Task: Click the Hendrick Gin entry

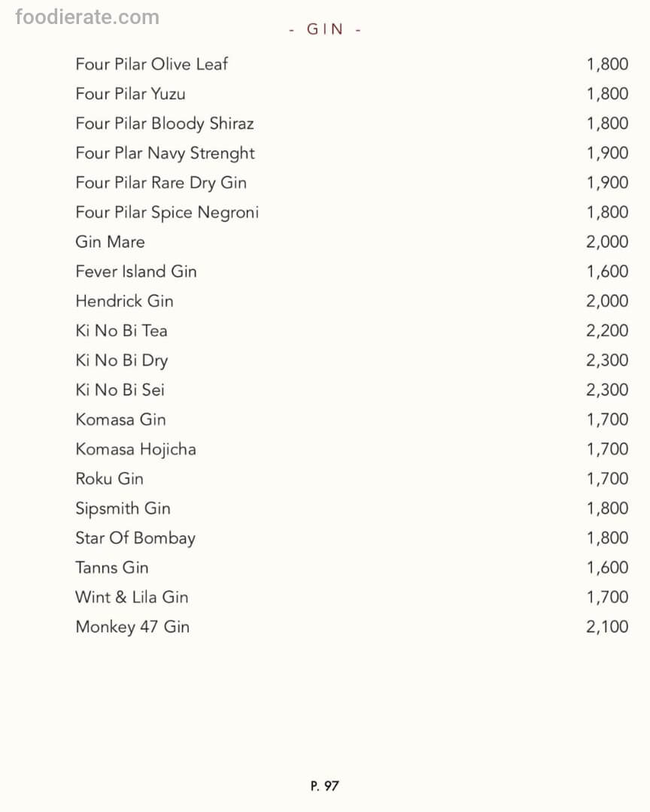Action: [124, 301]
